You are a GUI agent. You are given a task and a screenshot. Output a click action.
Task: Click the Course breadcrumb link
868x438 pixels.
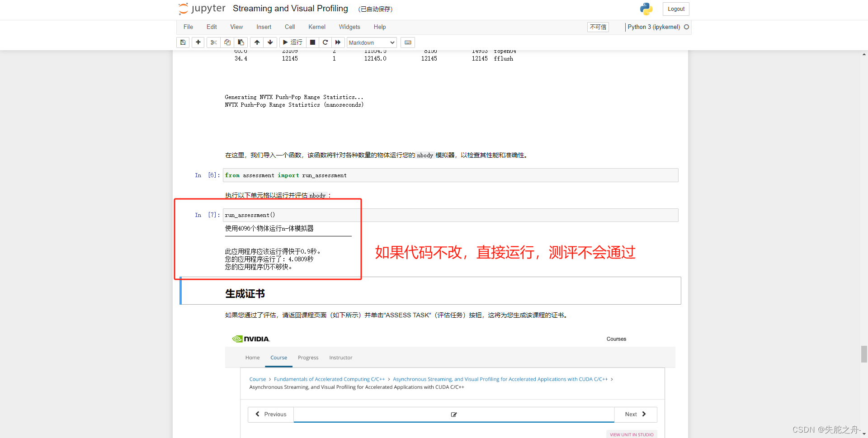point(258,379)
